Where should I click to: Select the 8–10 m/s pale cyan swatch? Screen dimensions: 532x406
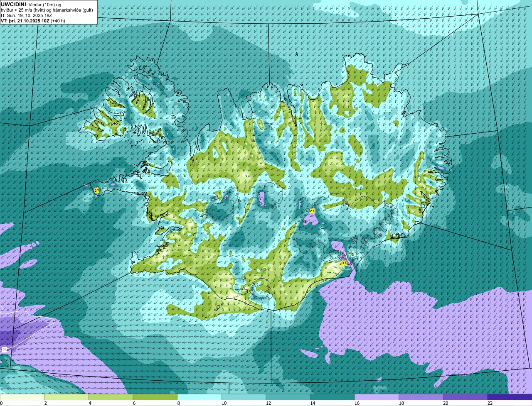(x=199, y=397)
